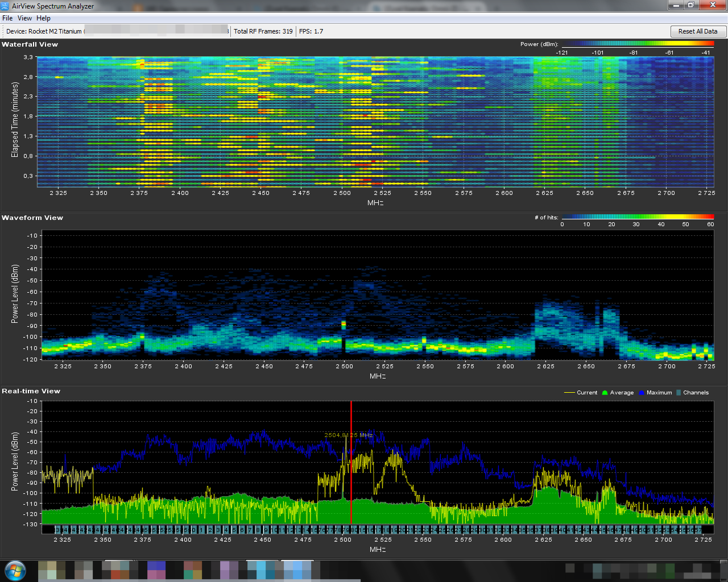728x582 pixels.
Task: Click the Waveform View panel title
Action: pyautogui.click(x=32, y=218)
